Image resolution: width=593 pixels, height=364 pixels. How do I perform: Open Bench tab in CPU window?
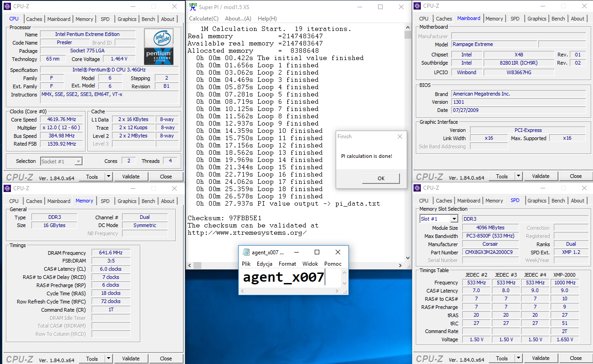[148, 19]
